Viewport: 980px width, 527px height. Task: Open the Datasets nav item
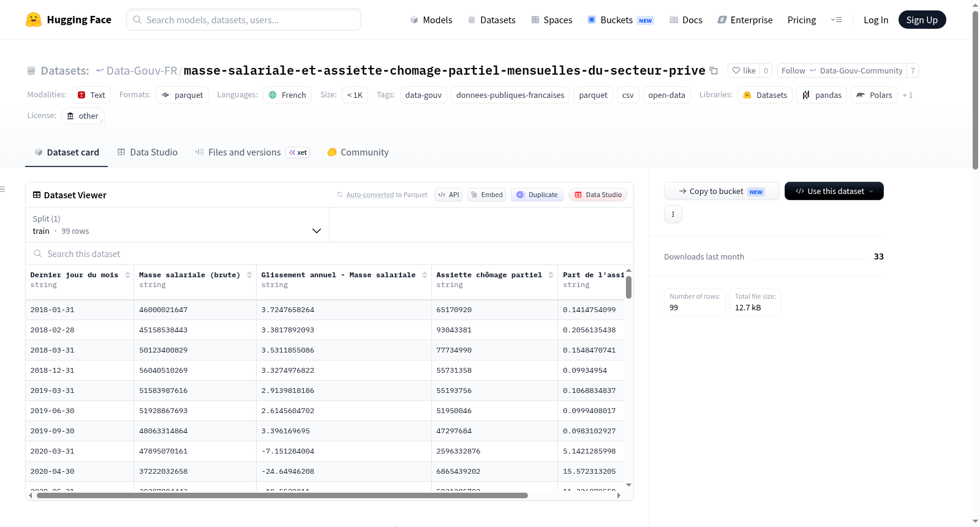(x=492, y=20)
